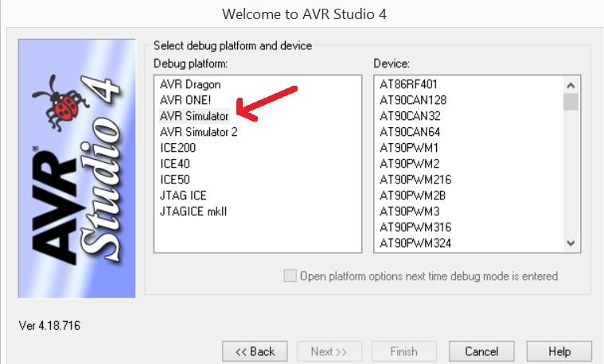Image resolution: width=604 pixels, height=364 pixels.
Task: Select AT90CAN128 device
Action: click(x=413, y=100)
